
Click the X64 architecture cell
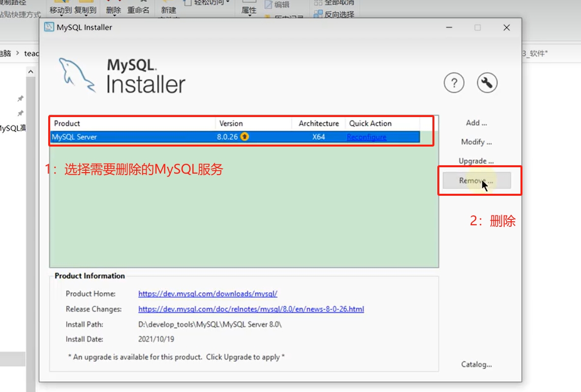(x=319, y=137)
